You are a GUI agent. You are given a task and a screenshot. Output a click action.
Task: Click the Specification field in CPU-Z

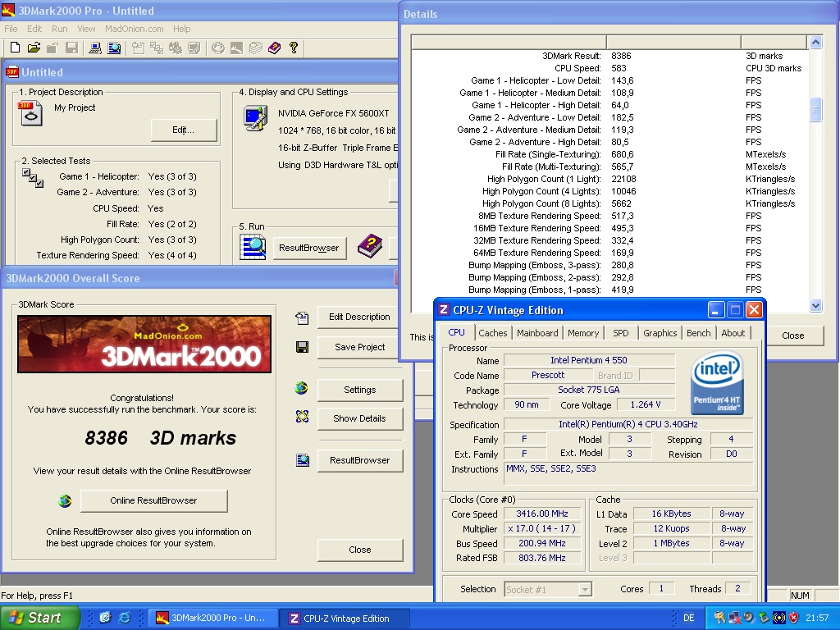[x=628, y=424]
